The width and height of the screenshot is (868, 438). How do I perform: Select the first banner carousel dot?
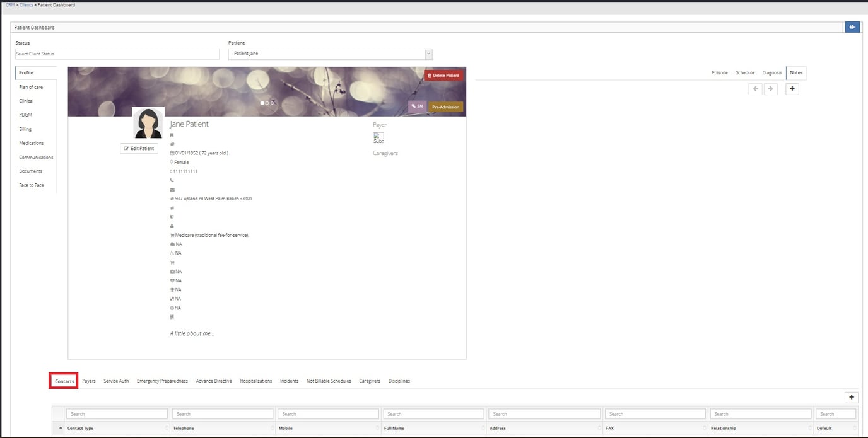[262, 103]
